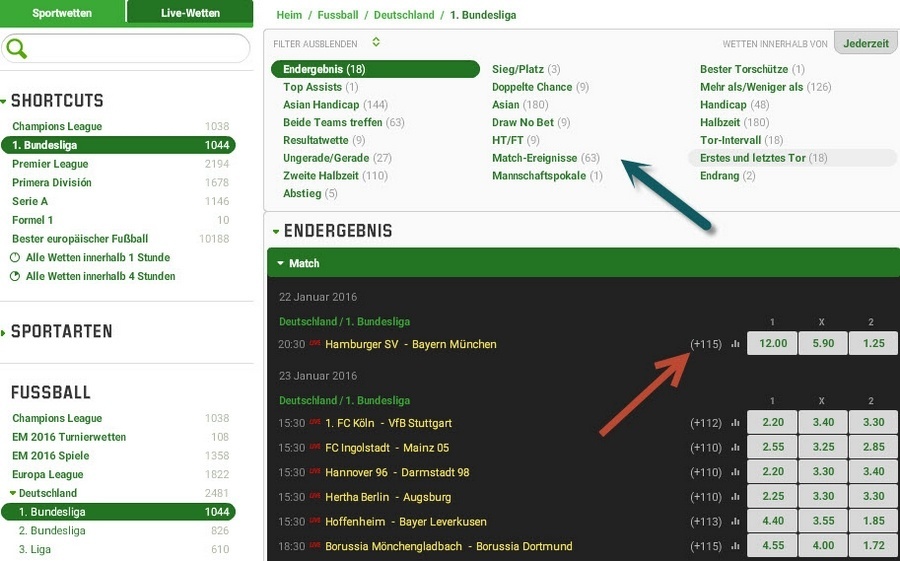
Task: Open stats icon for Borussia Mönchengladbach match
Action: (x=735, y=547)
